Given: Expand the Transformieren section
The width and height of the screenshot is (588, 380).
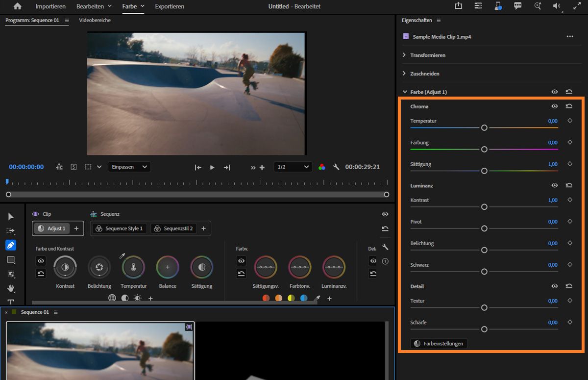Looking at the screenshot, I should [404, 55].
